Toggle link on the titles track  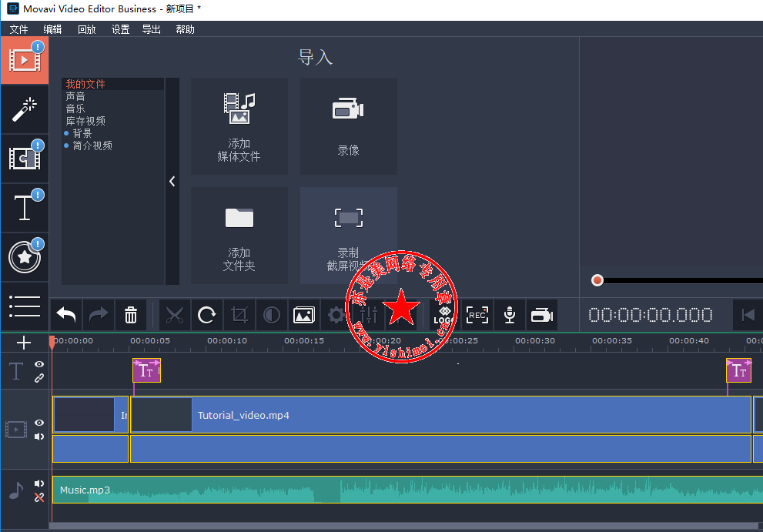pos(39,378)
